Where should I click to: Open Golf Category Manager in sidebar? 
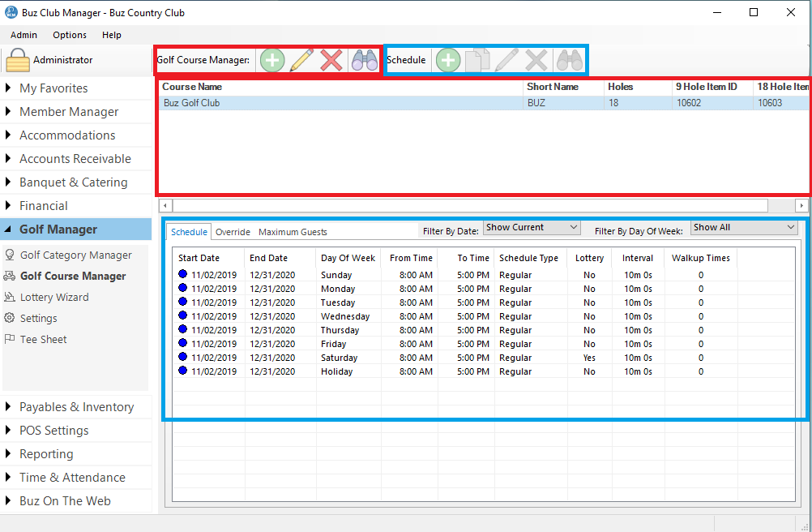coord(75,255)
